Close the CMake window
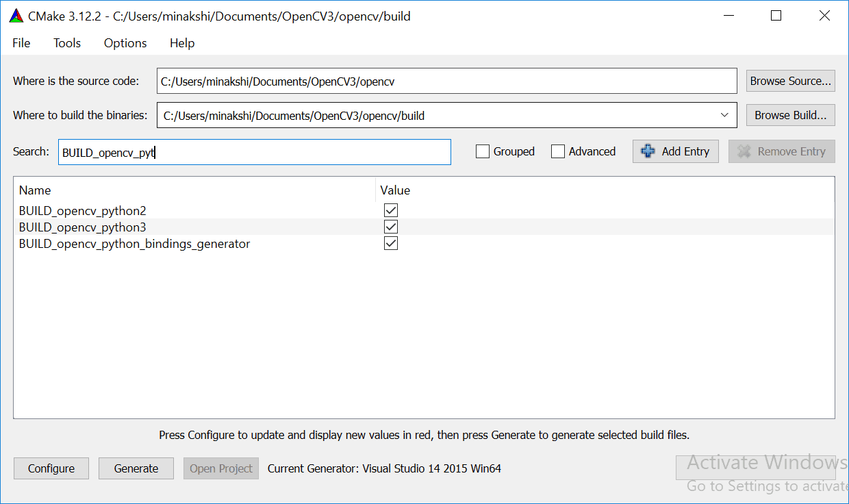This screenshot has width=849, height=504. coord(824,16)
